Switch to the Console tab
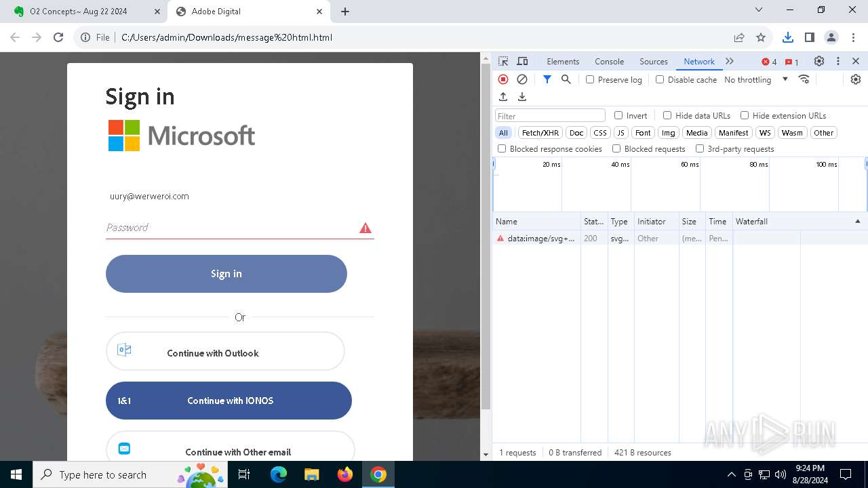This screenshot has height=488, width=868. 609,61
